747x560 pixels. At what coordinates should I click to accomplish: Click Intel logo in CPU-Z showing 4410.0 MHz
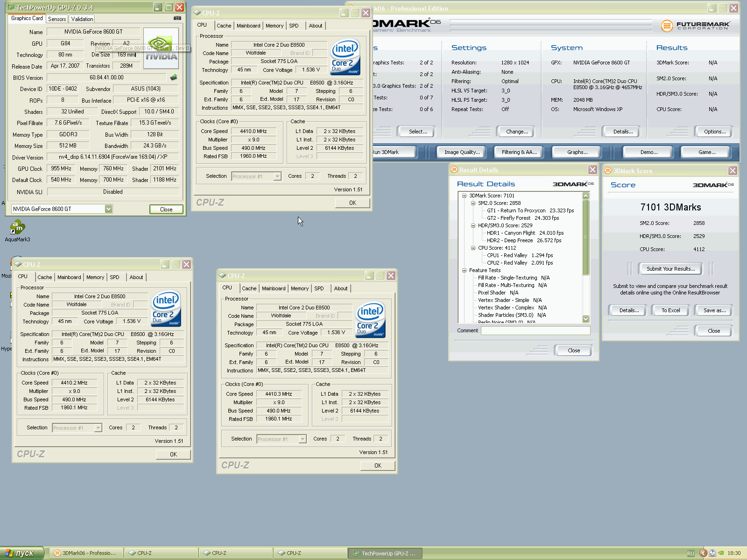[x=345, y=57]
